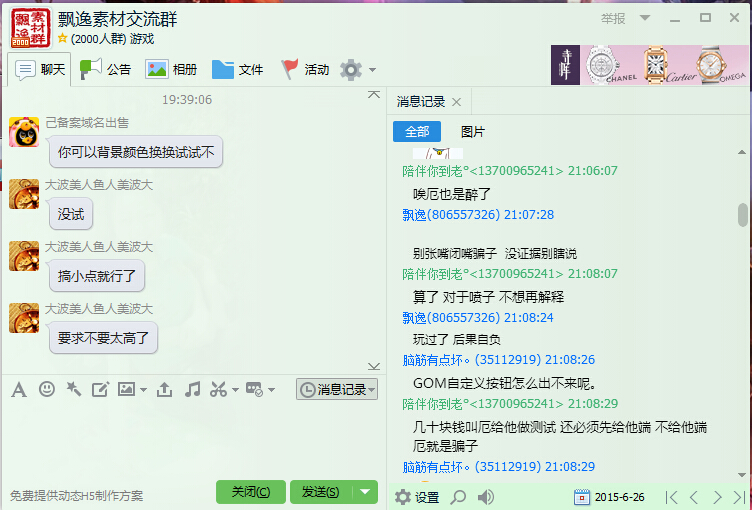Select the 全部 filter tab
Image resolution: width=752 pixels, height=510 pixels.
417,131
